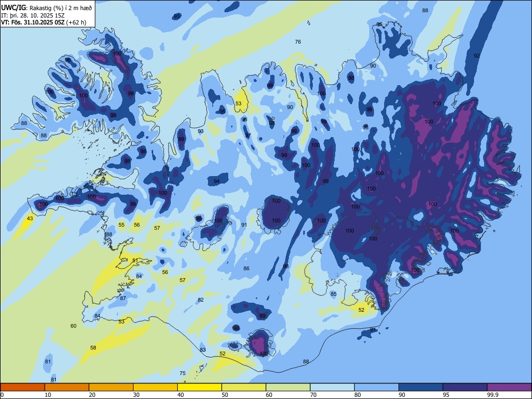
Task: Choose the light blue 70–80 legend swatch
Action: [x=332, y=387]
